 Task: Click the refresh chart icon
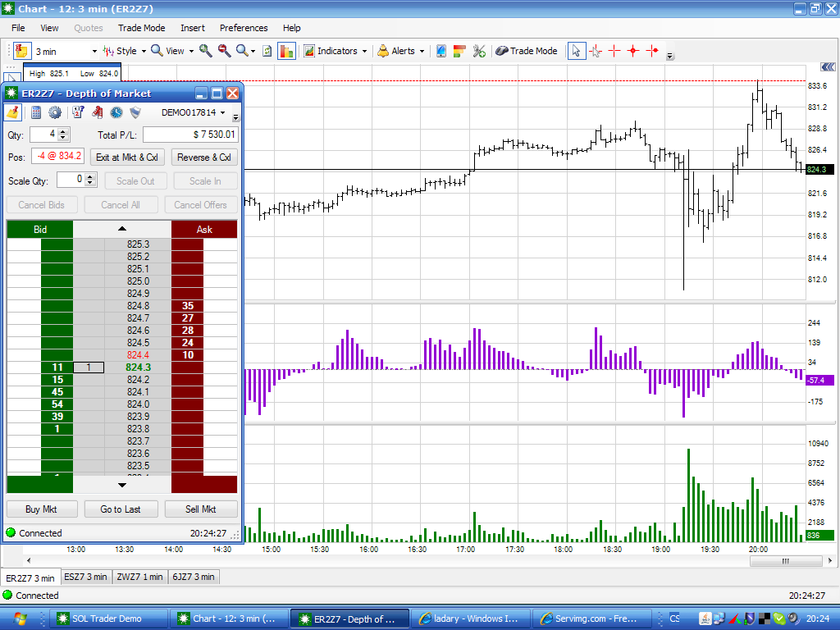267,51
